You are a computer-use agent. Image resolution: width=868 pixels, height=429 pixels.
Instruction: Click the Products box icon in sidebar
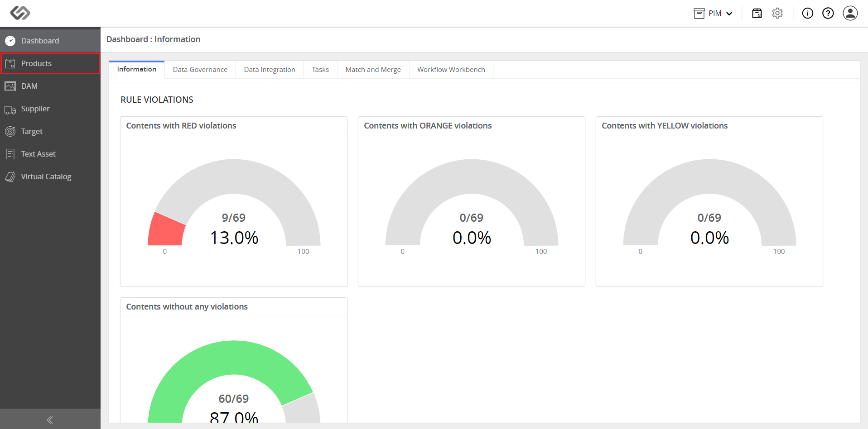coord(10,63)
